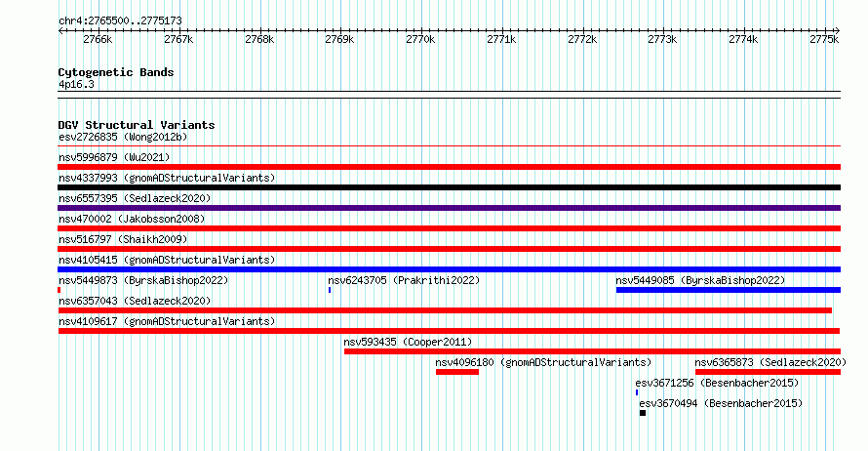Select the red bar for nsv593435
Viewport: 868px width, 451px height.
[x=592, y=351]
